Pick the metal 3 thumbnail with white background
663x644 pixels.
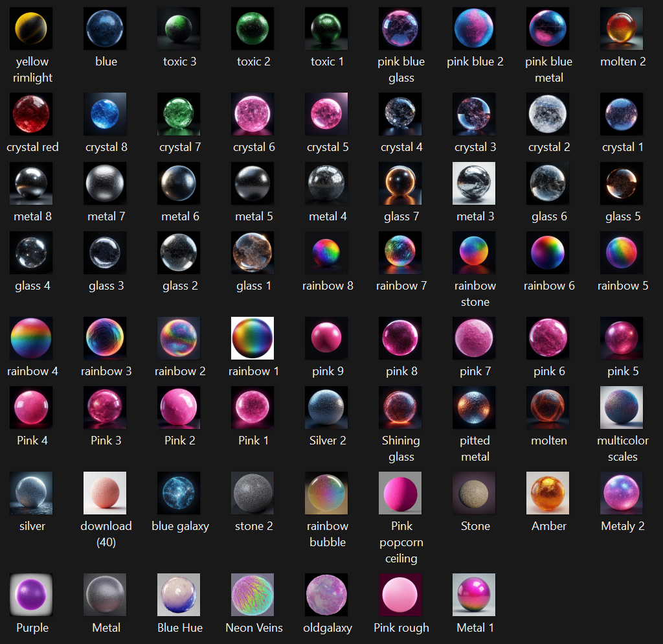tap(473, 183)
